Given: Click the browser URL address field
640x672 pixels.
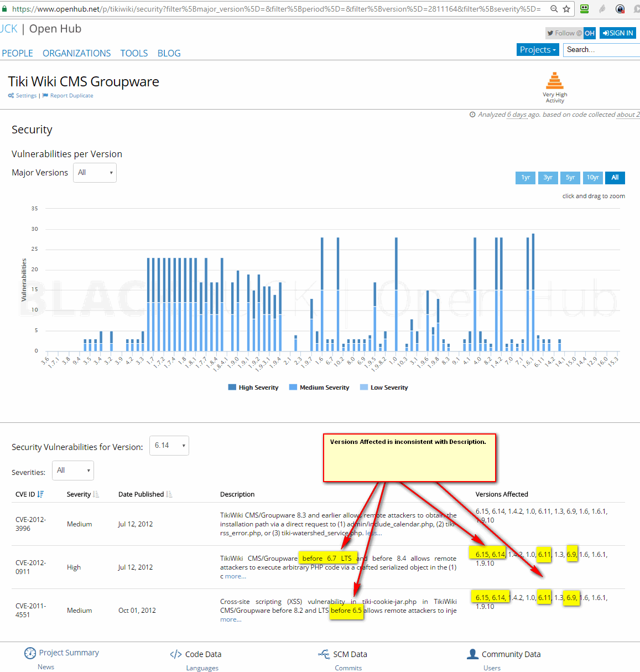Looking at the screenshot, I should click(x=277, y=9).
